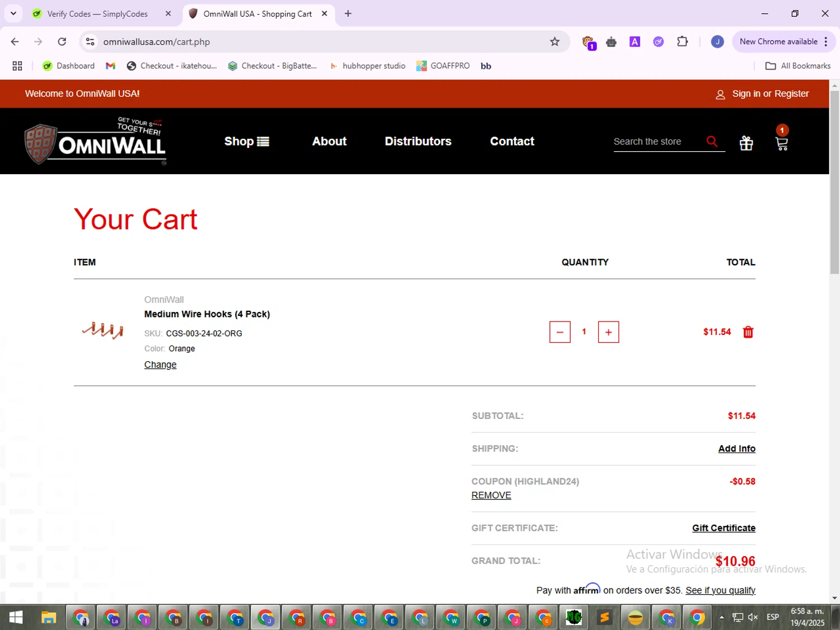The image size is (840, 630).
Task: Go back to the previous page
Action: tap(15, 41)
